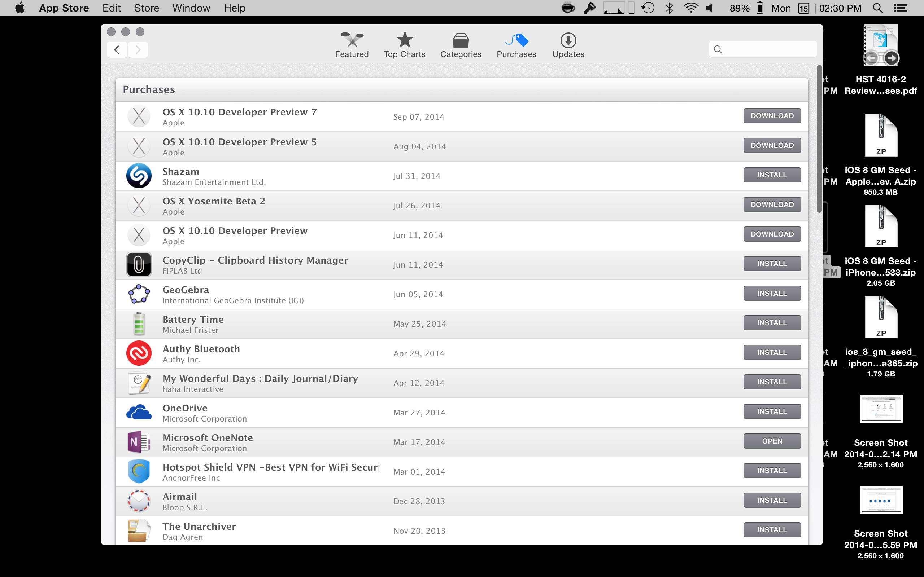Open the Window menu in menu bar

click(x=191, y=8)
